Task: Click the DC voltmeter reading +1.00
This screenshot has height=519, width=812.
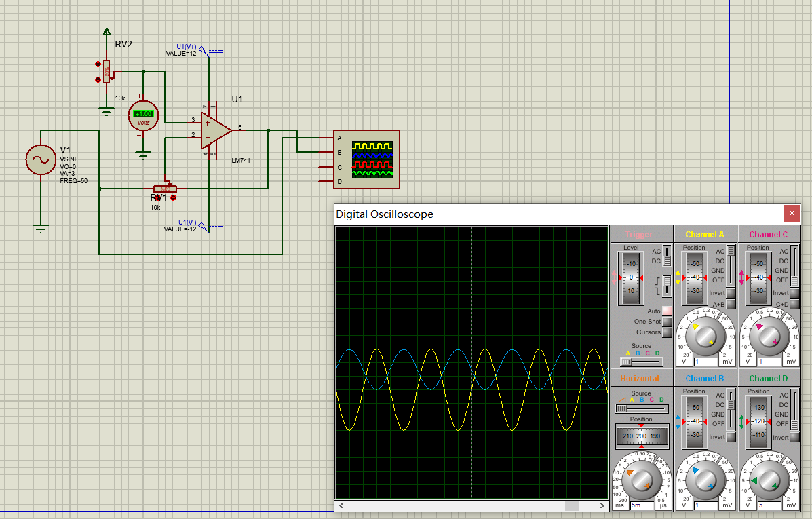Action: pos(143,115)
